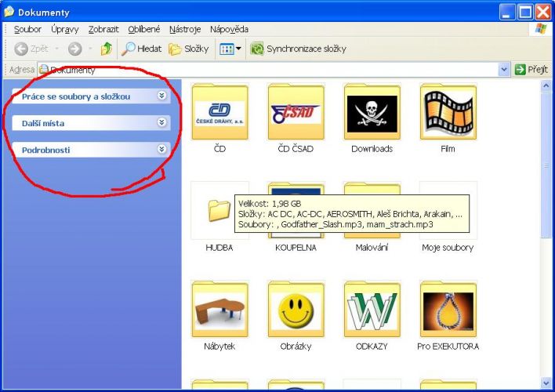Maximize the Dokumenty window

525,12
